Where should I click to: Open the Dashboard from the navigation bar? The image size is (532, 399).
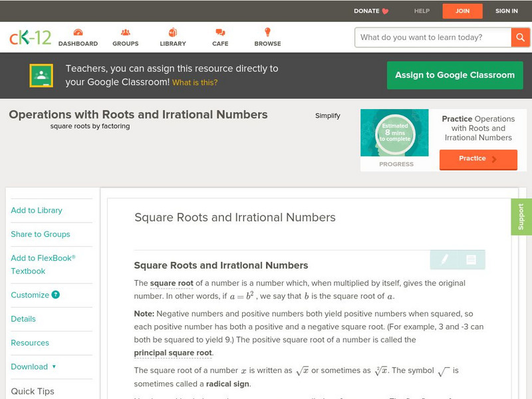pyautogui.click(x=78, y=37)
